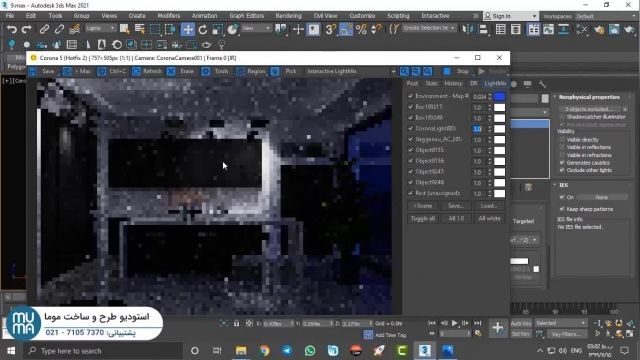Uncheck the Box199217 LightMix layer
This screenshot has height=360, width=640.
(x=411, y=107)
